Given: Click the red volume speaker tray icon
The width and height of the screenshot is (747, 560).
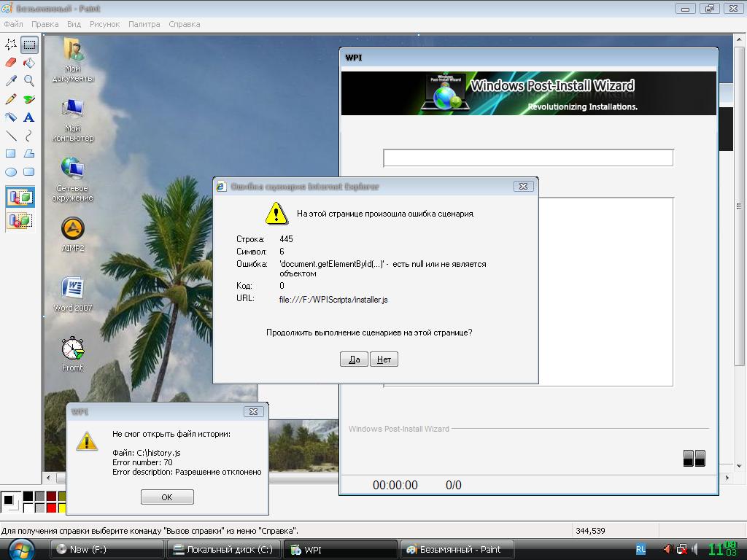Looking at the screenshot, I should point(668,550).
